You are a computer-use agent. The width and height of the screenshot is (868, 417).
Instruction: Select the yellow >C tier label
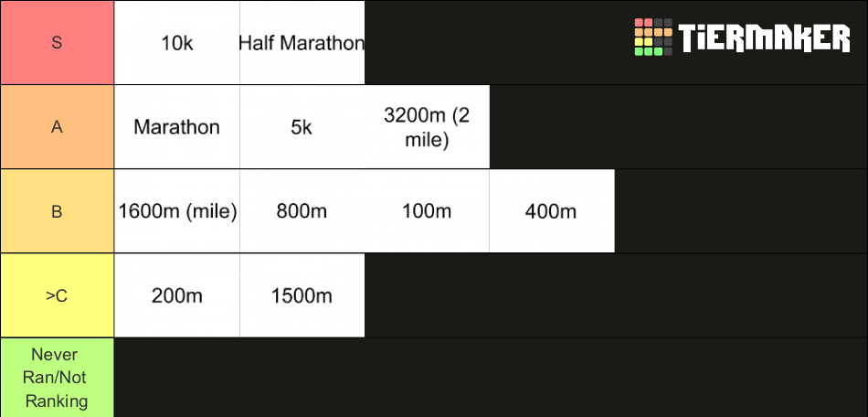click(x=57, y=295)
